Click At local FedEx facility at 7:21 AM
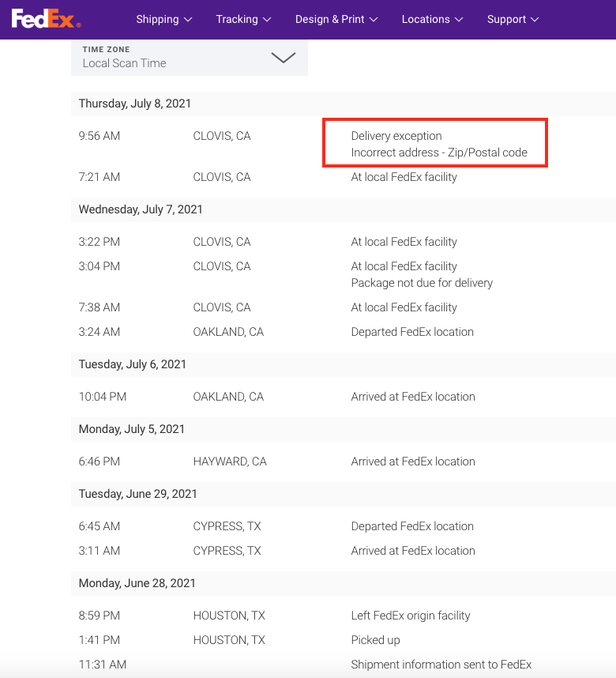The image size is (616, 678). tap(404, 177)
